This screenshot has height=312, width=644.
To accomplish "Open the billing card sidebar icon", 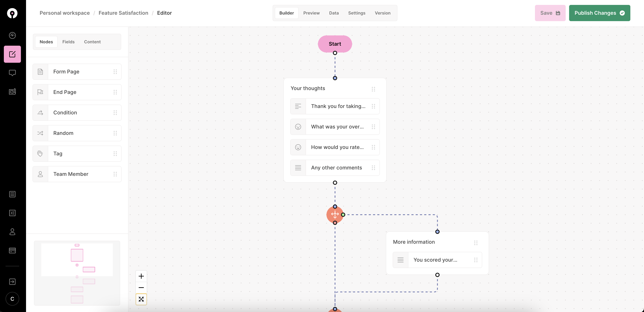I will [12, 251].
